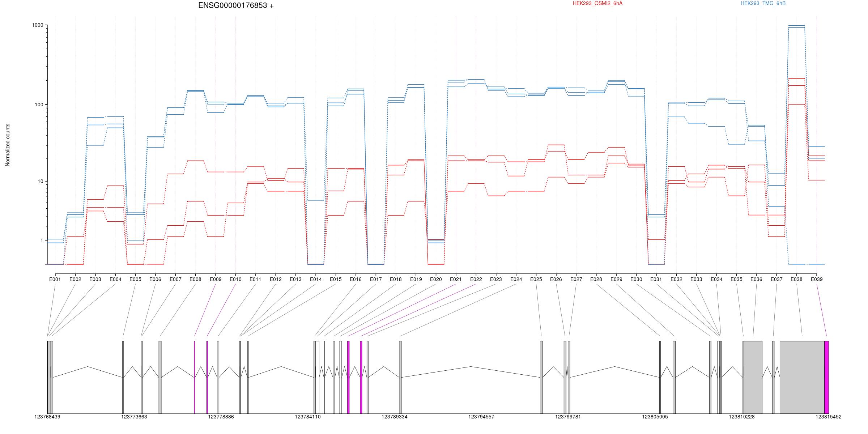This screenshot has height=434, width=868.
Task: Select exon label E021
Action: click(456, 279)
